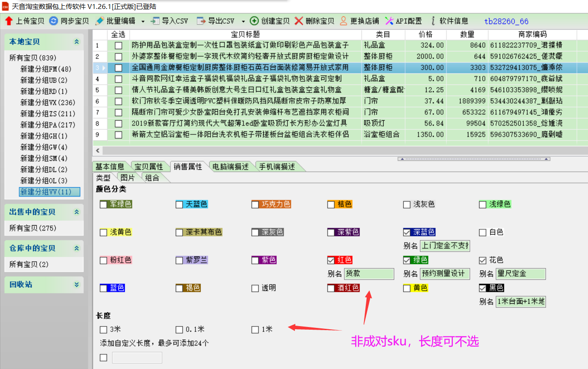This screenshot has width=588, height=369.
Task: Click the 导入CSV import icon
Action: coord(155,21)
